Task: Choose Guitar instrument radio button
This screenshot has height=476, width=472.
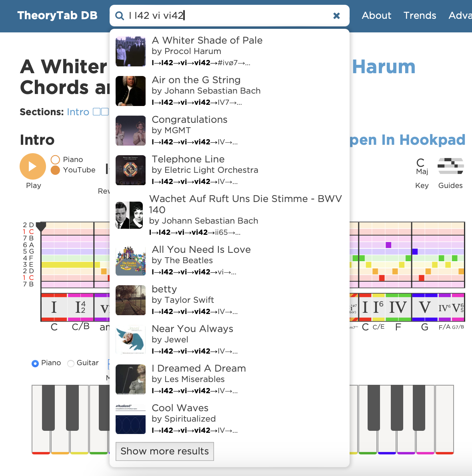Action: pyautogui.click(x=71, y=363)
